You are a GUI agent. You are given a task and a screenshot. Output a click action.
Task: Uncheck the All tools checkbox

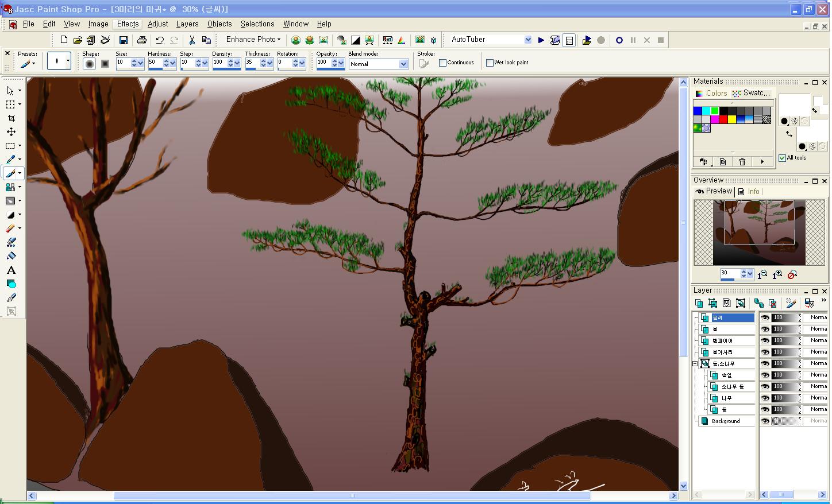[782, 158]
